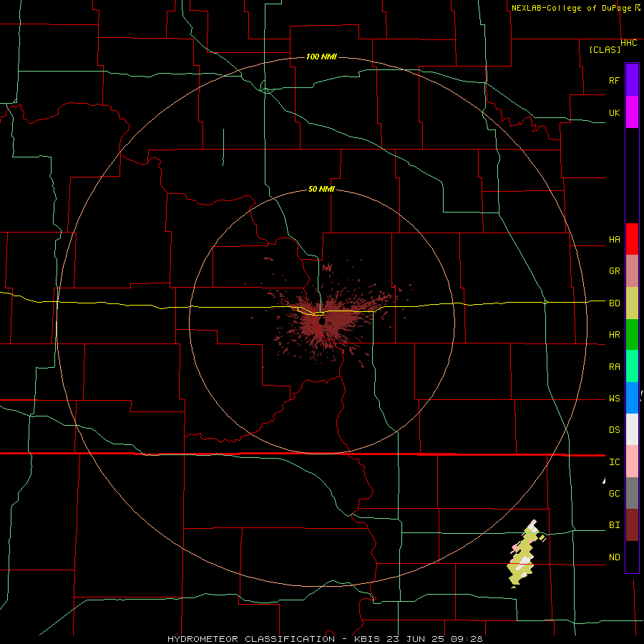Pick the HR green legend swatch
Viewport: 644px width, 644px height.
point(632,335)
